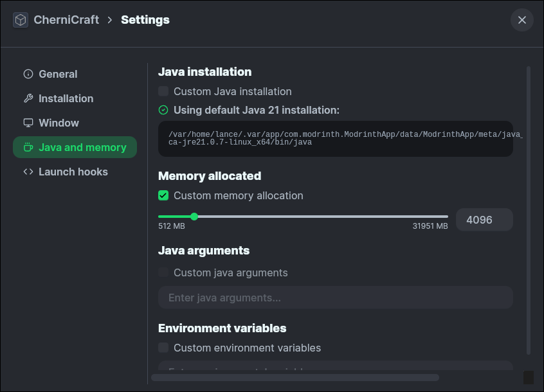
Task: Uncheck Custom memory allocation
Action: (x=163, y=195)
